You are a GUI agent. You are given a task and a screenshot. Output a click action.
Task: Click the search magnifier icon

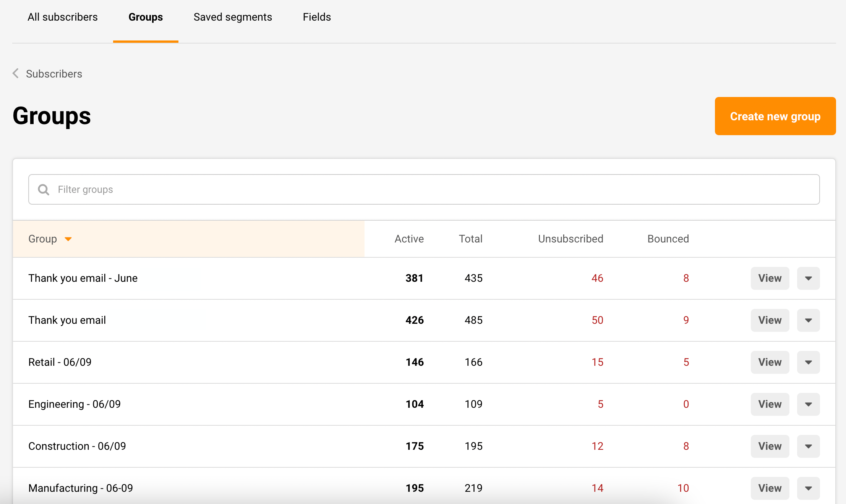click(x=44, y=190)
